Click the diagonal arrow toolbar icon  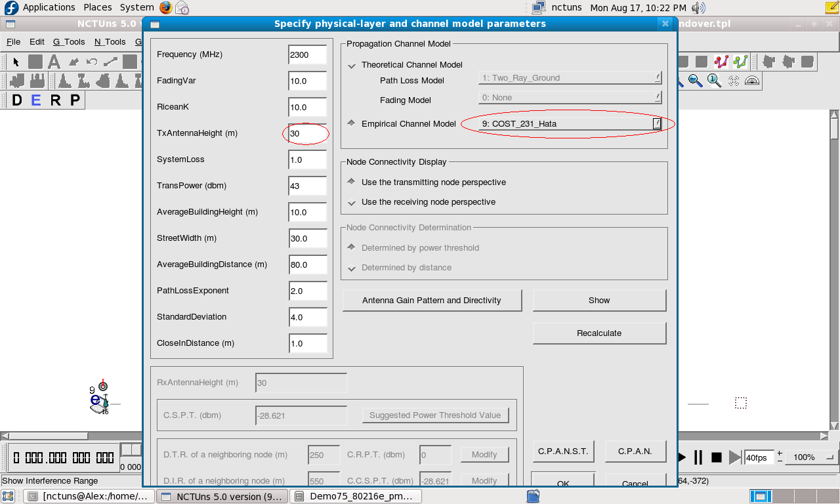point(73,62)
